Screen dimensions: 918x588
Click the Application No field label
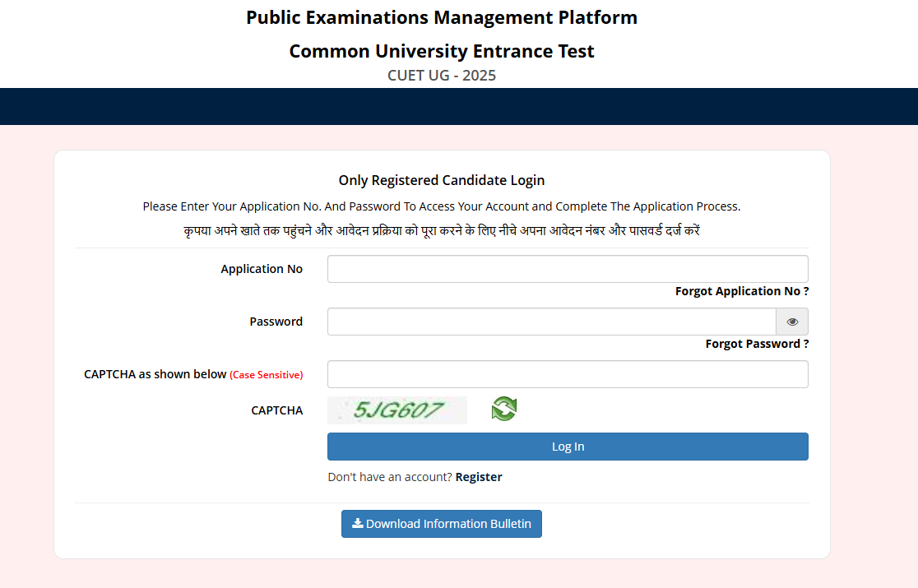tap(262, 269)
